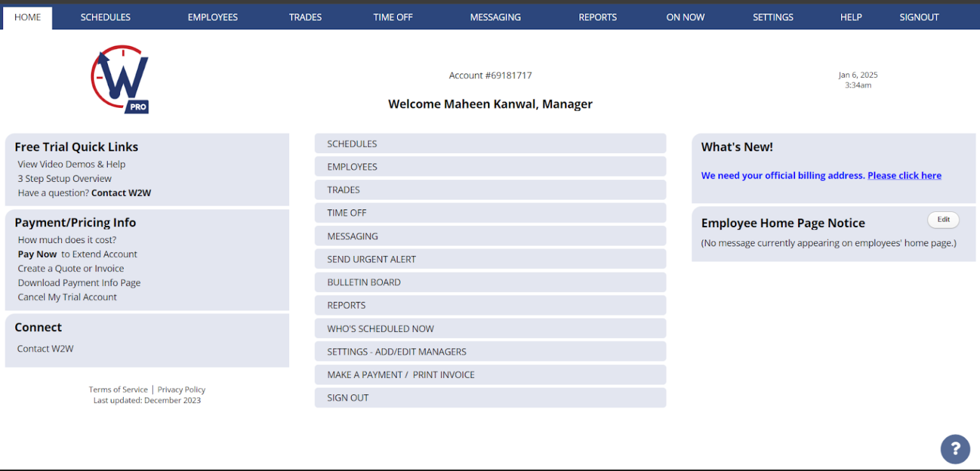Switch to the TRADES tab
Screen dimensions: 980x471
click(x=305, y=17)
